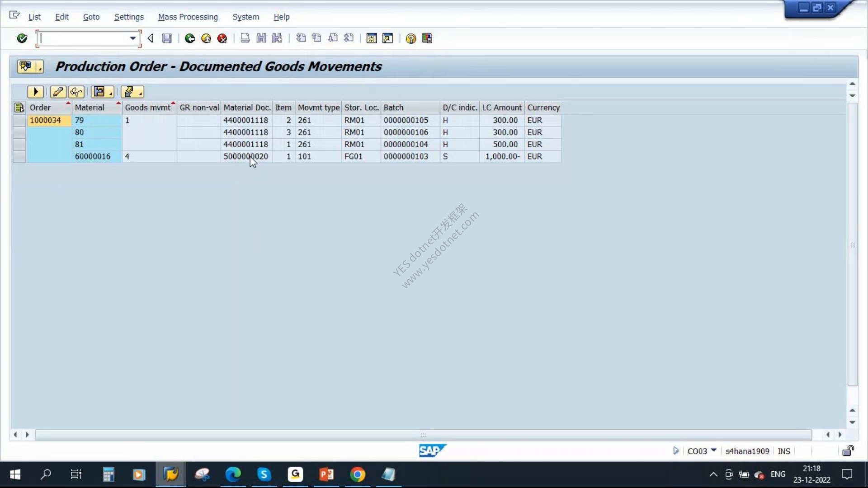
Task: Select row for material 60000016
Action: click(19, 156)
